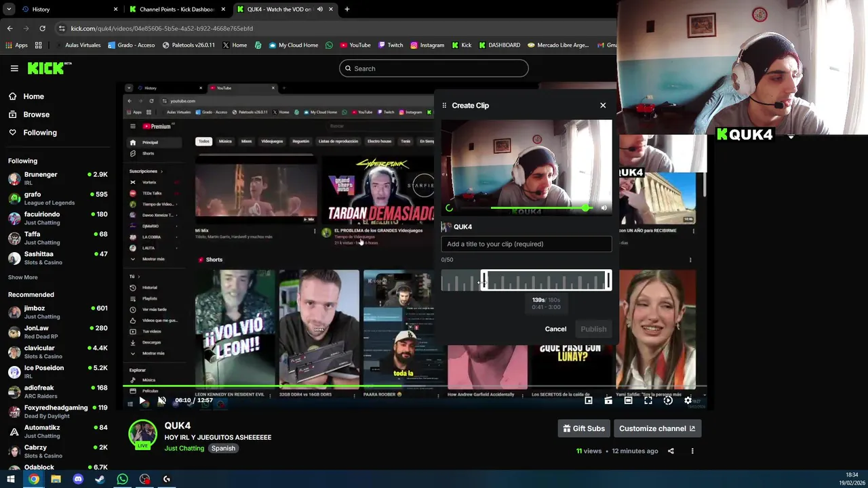
Task: Click the Kick Search field
Action: coord(434,68)
